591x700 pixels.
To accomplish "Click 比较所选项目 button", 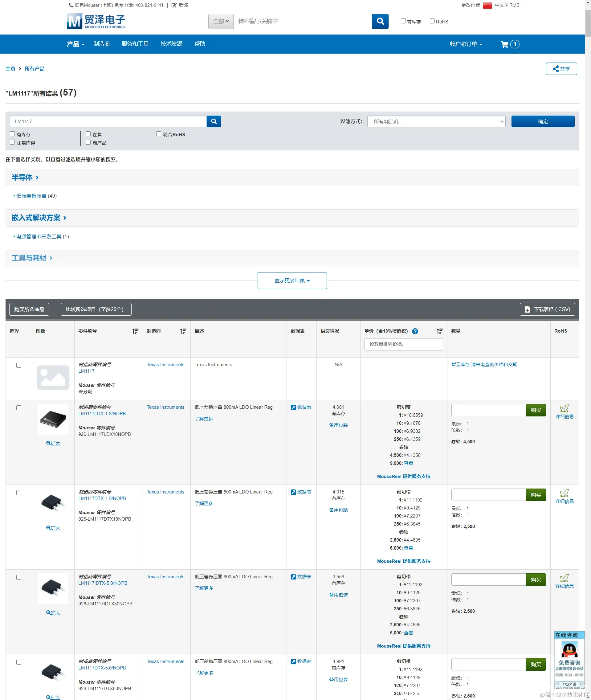I will 96,309.
